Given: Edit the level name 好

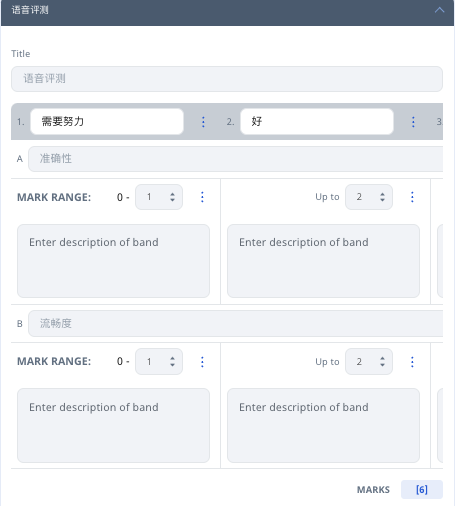Looking at the screenshot, I should point(317,121).
